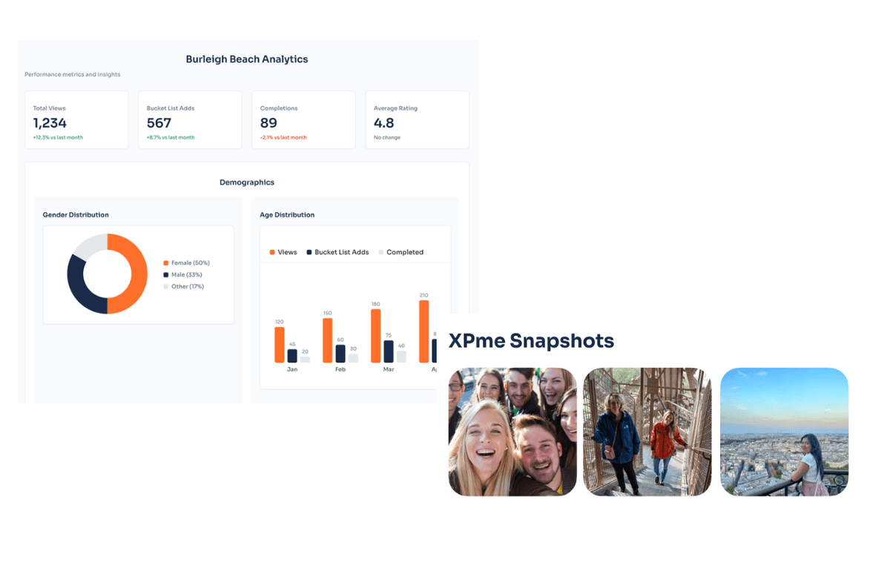Select the March Completed bar labeled 40
The image size is (890, 588).
[x=401, y=357]
